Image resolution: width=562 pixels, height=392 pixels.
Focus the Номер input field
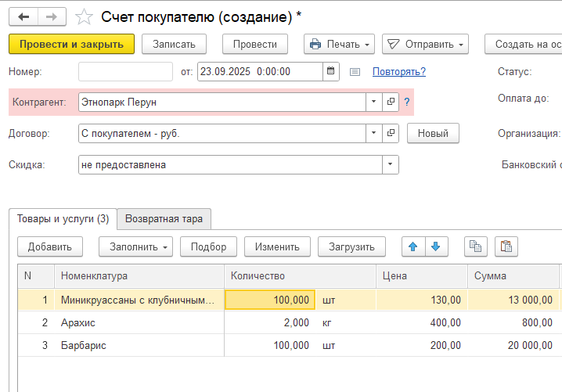(x=125, y=71)
